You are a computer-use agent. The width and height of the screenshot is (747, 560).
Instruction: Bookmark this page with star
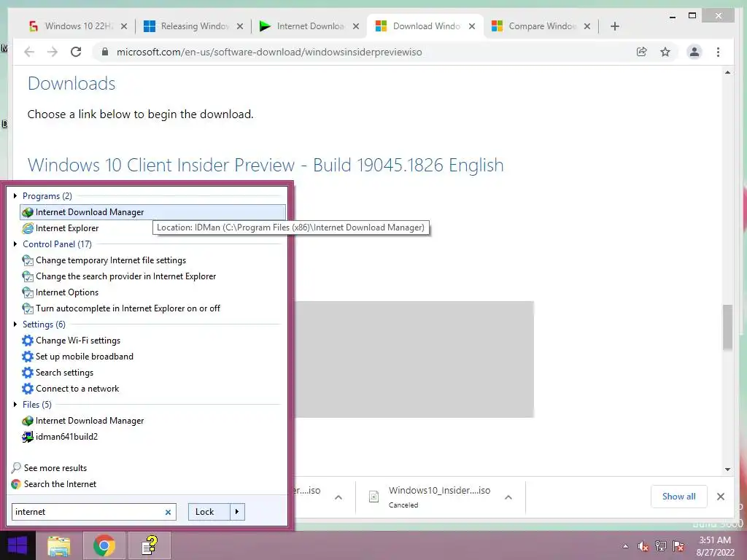(665, 52)
